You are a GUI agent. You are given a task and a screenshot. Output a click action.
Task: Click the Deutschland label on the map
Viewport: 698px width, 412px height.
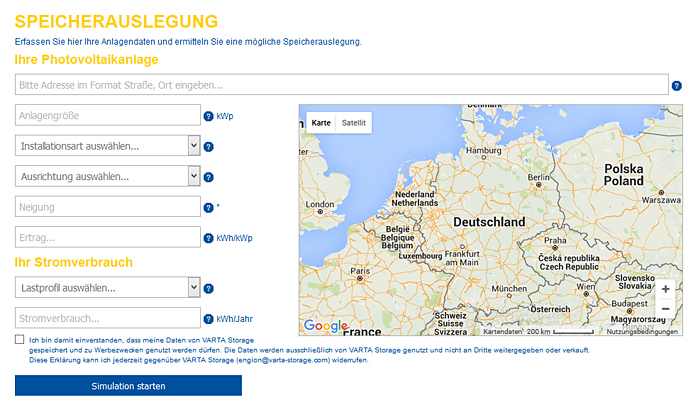(489, 222)
